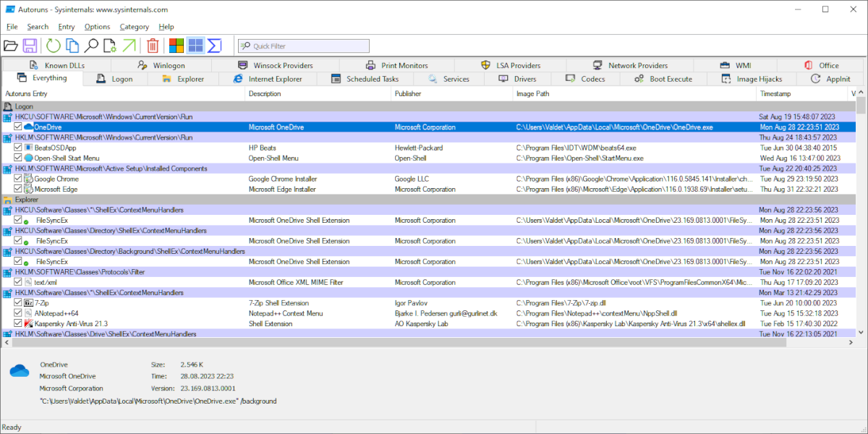
Task: Click the BeatsOSDApp entry icon
Action: pyautogui.click(x=29, y=148)
